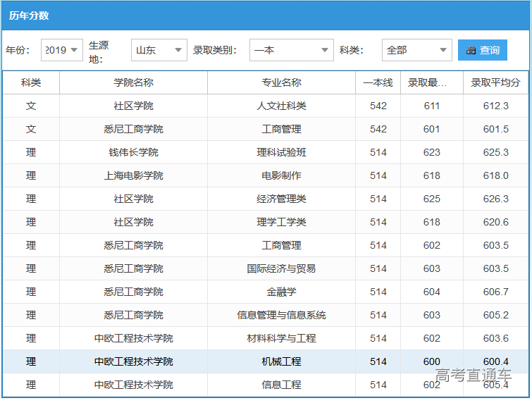Viewport: 532px width, 403px height.
Task: Click the 录取最低分 column header
Action: pyautogui.click(x=431, y=82)
